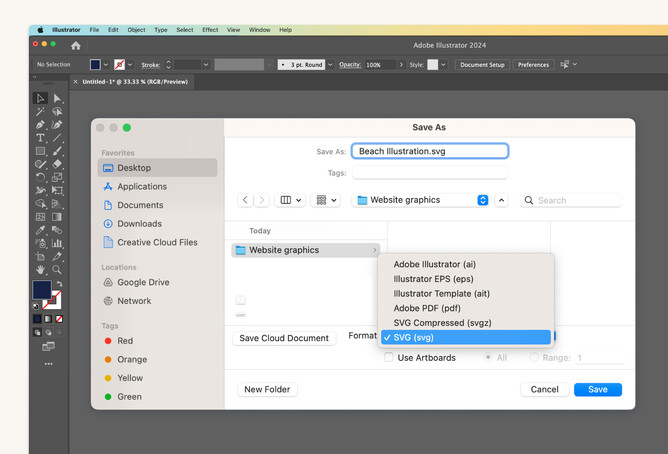668x454 pixels.
Task: Select the Selection arrow tool
Action: pyautogui.click(x=40, y=98)
